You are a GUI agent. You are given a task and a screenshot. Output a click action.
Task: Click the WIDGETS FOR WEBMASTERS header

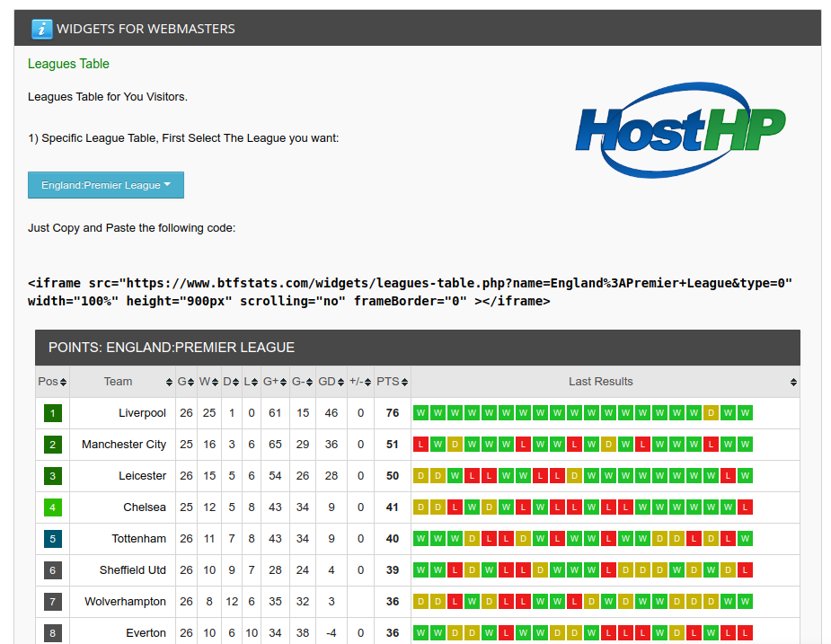coord(146,28)
